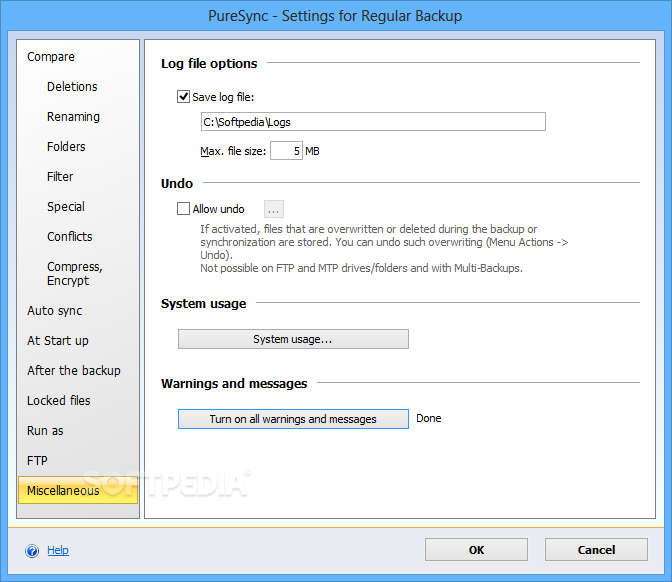
Task: Open the Deletions settings page
Action: point(72,87)
